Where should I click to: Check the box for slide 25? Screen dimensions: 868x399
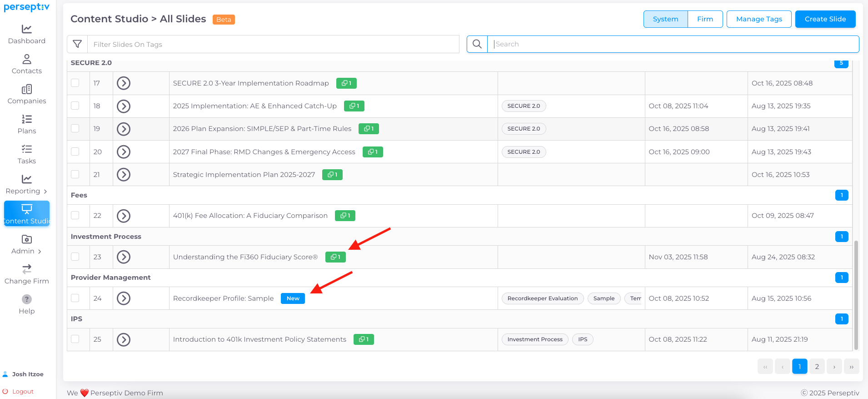(x=75, y=339)
